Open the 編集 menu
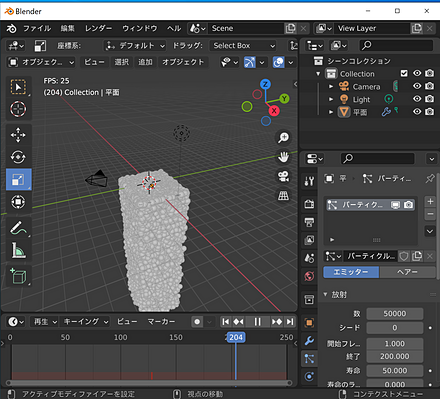The image size is (440, 399). click(67, 29)
